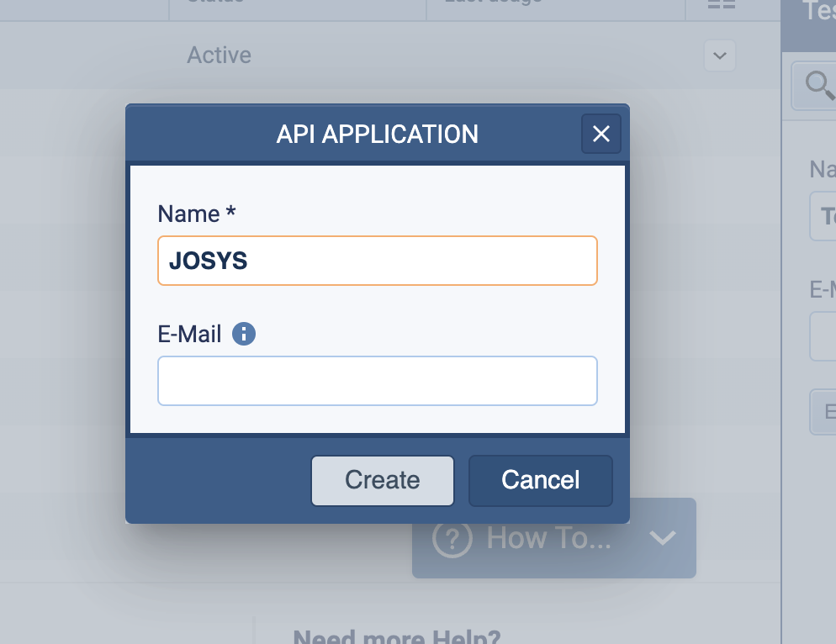
Task: Click the API APPLICATION title bar
Action: (377, 134)
